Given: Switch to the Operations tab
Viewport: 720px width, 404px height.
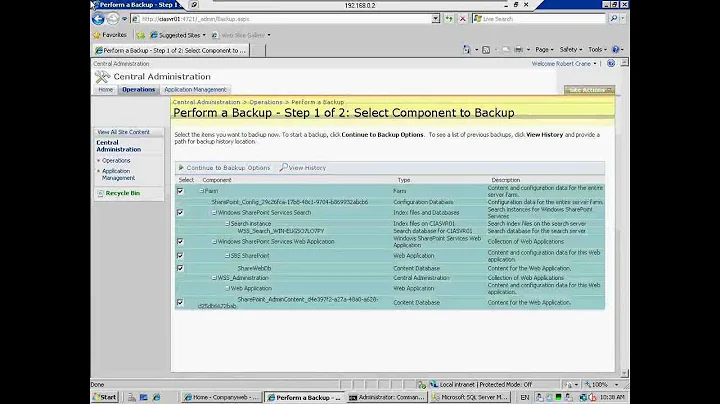Looking at the screenshot, I should 138,90.
